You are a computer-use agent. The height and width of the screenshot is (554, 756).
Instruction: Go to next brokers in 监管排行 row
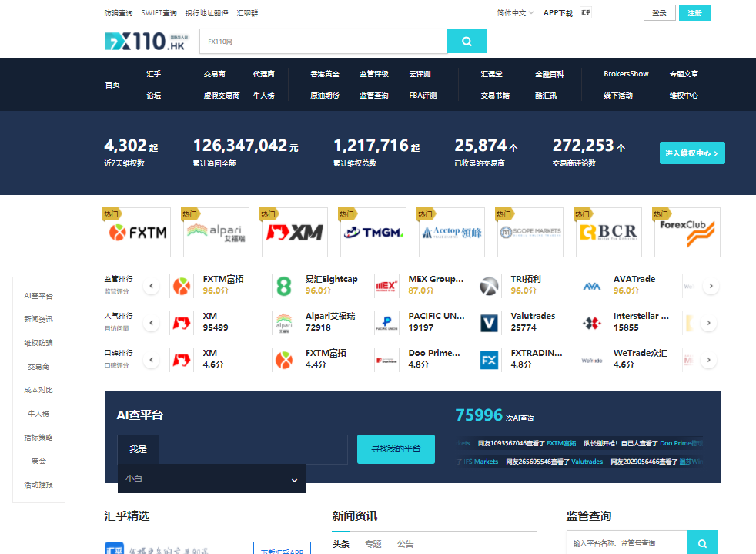[x=711, y=286]
